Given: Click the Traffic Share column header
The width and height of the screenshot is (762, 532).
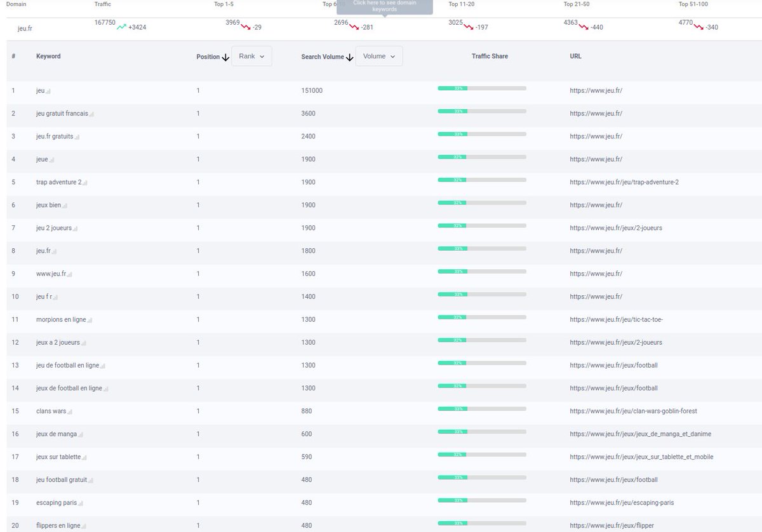Looking at the screenshot, I should click(x=490, y=56).
